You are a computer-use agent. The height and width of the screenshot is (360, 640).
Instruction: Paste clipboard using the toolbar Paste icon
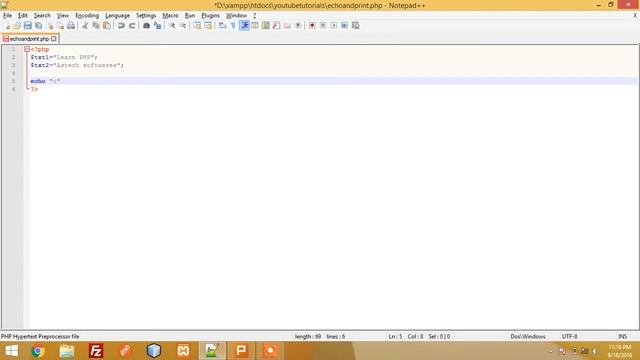tap(107, 25)
